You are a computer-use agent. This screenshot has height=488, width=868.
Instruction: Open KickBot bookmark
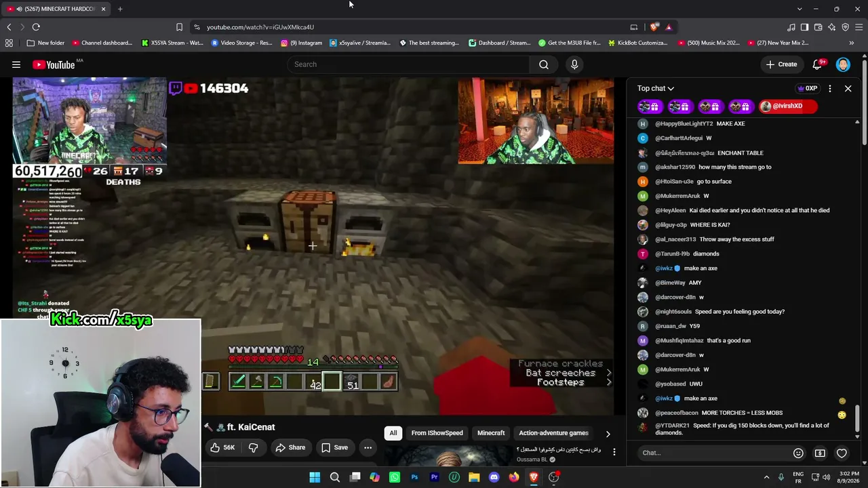click(638, 43)
